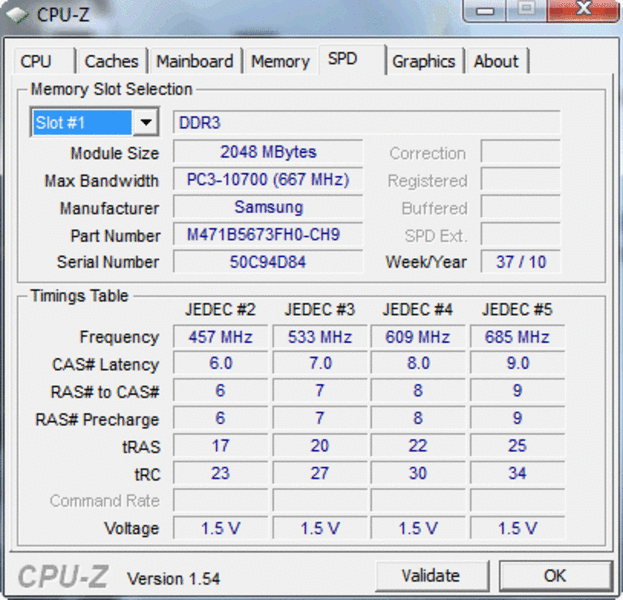Close the CPU-Z window
The height and width of the screenshot is (600, 623).
click(x=583, y=10)
